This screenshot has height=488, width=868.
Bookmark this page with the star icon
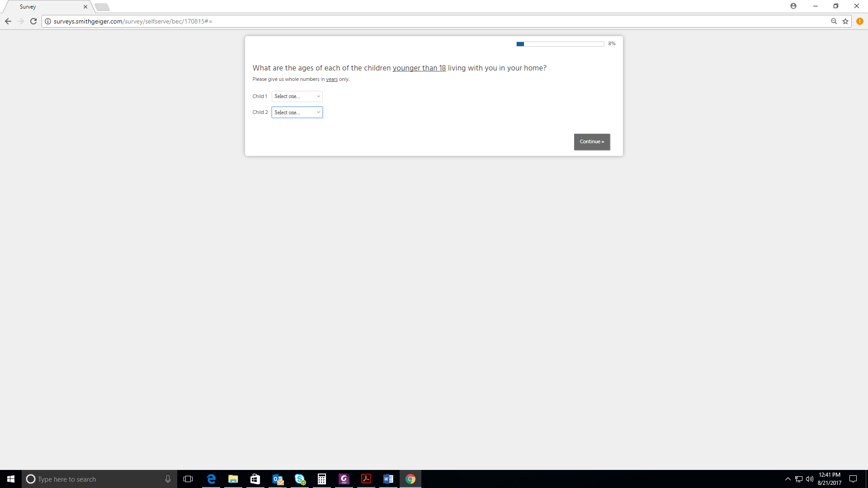coord(845,21)
